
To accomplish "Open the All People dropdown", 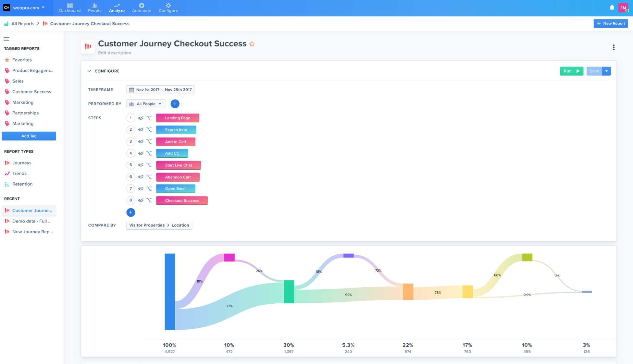I will click(x=146, y=104).
